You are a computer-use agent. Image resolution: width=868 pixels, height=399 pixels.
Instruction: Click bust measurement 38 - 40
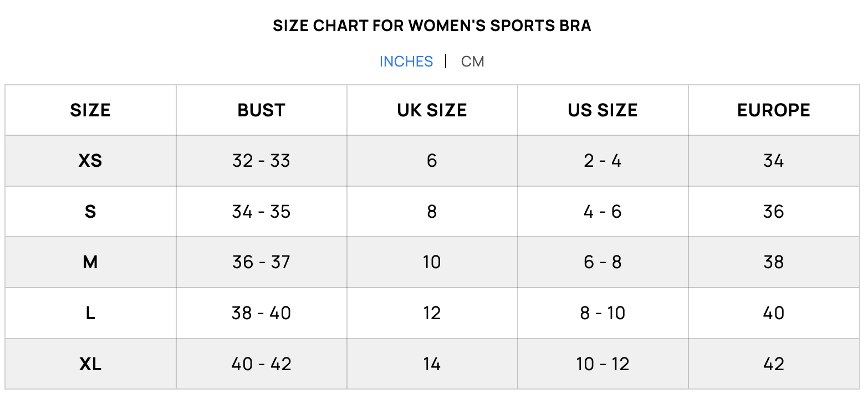[x=261, y=313]
